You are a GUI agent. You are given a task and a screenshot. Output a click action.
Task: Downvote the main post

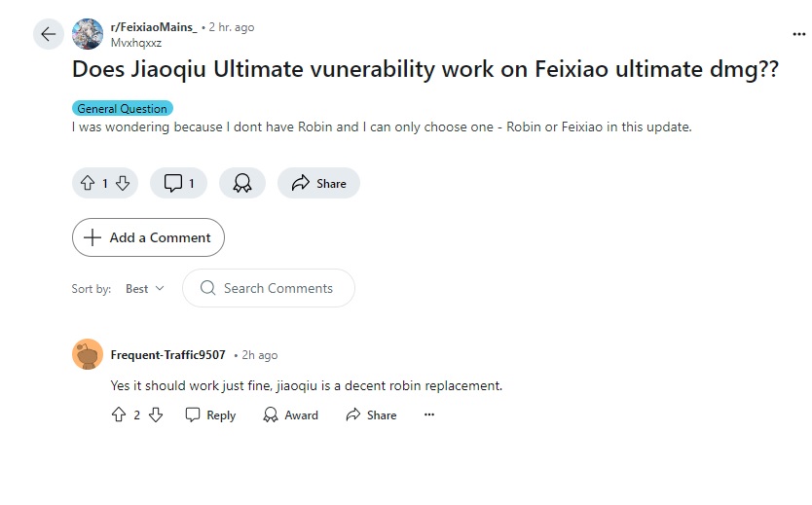pos(123,183)
